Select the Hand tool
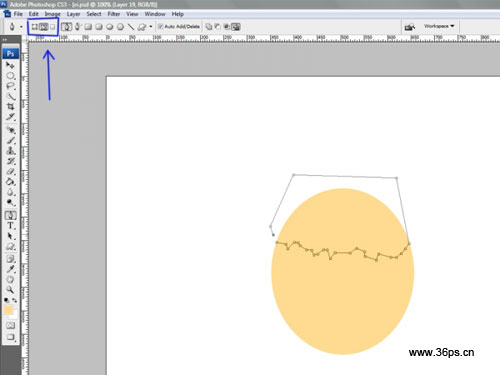Screen dimensions: 500x375 tap(10, 279)
